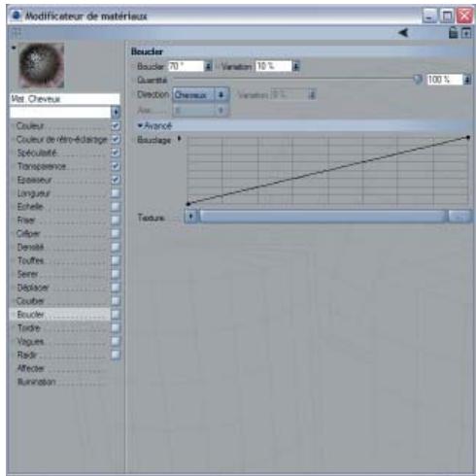Viewport: 476px width, 476px height.
Task: Uncheck Couleur de rétro-éclairage checkbox
Action: (x=116, y=139)
